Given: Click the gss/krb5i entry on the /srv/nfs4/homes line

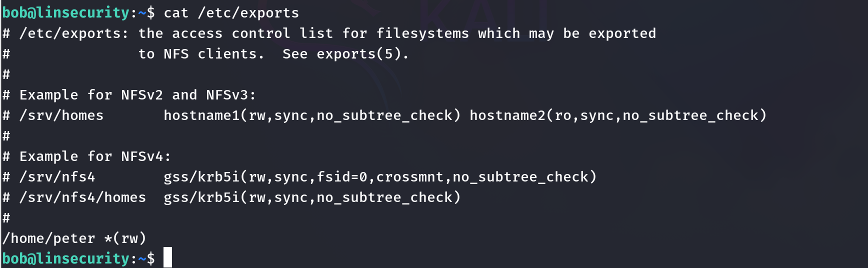Looking at the screenshot, I should tap(311, 197).
